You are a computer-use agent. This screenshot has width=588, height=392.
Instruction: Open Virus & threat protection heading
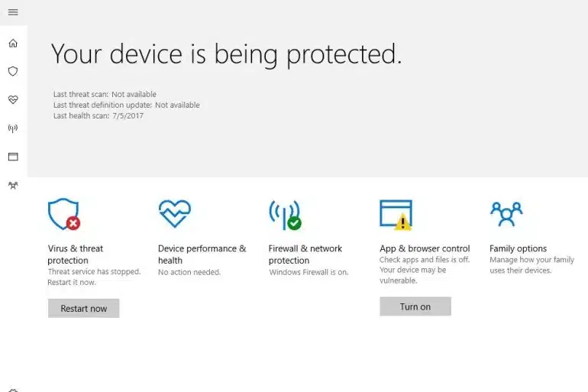[75, 254]
